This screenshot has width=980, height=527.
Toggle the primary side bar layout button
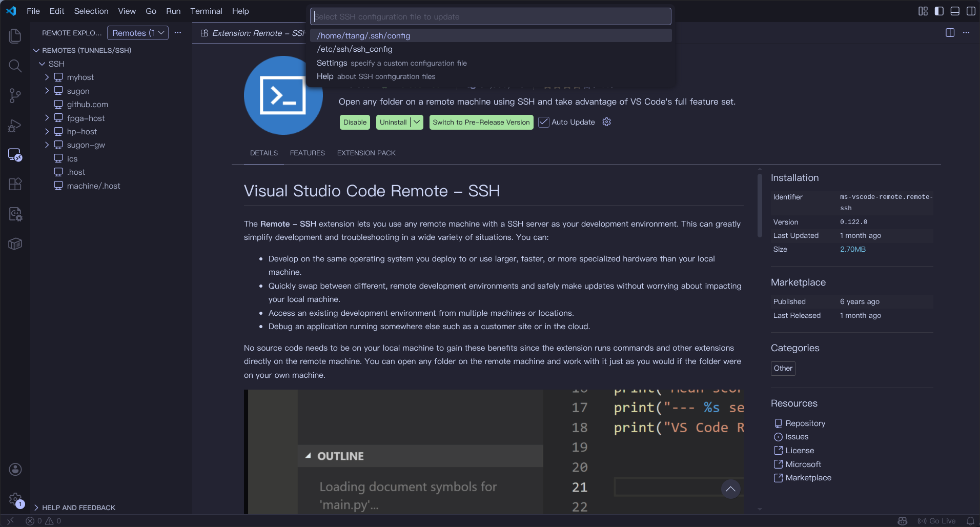(939, 11)
